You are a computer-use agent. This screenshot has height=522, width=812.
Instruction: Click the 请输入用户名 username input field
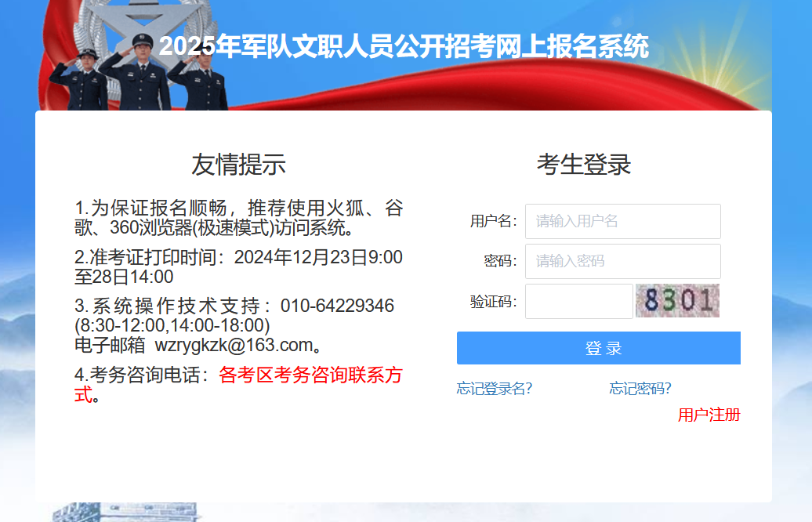(x=622, y=221)
